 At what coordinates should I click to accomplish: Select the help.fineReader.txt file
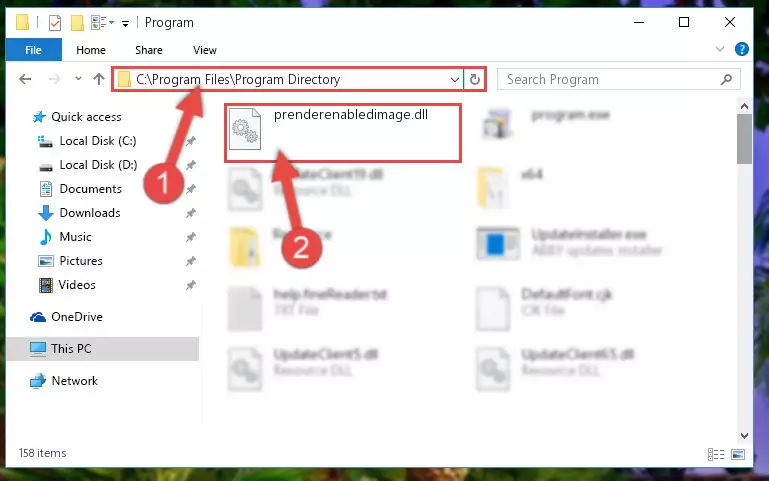308,309
